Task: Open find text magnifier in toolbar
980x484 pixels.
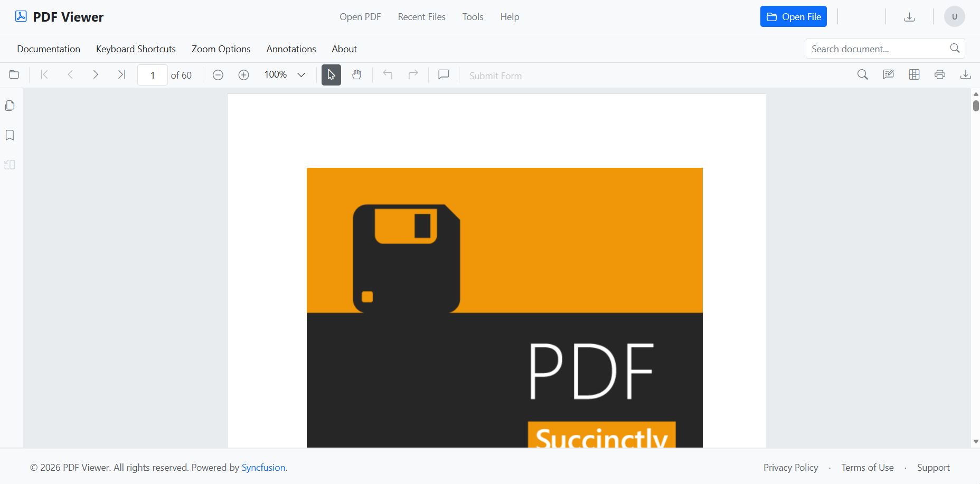Action: click(x=863, y=75)
